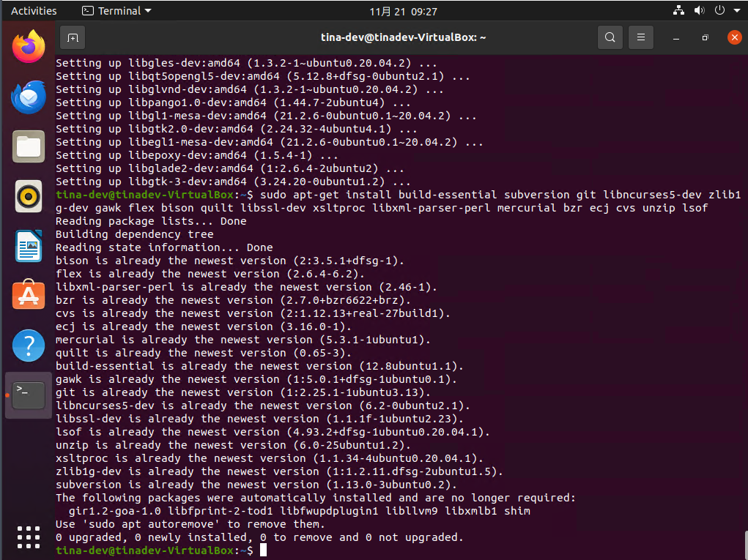
Task: Click the power icon in top bar
Action: [719, 11]
